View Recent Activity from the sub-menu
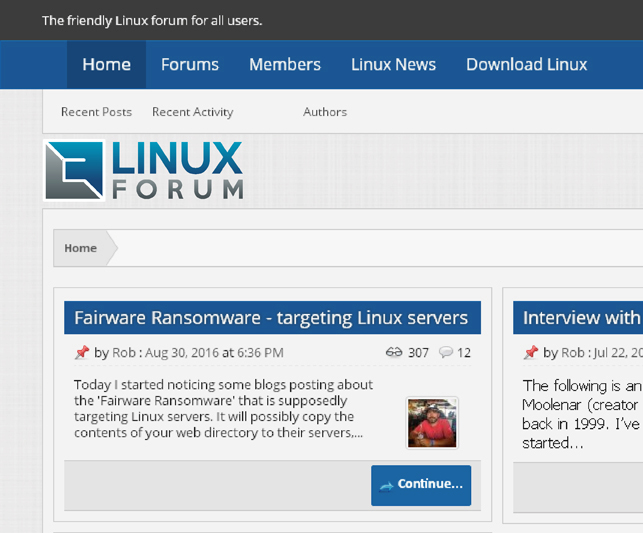 coord(192,112)
